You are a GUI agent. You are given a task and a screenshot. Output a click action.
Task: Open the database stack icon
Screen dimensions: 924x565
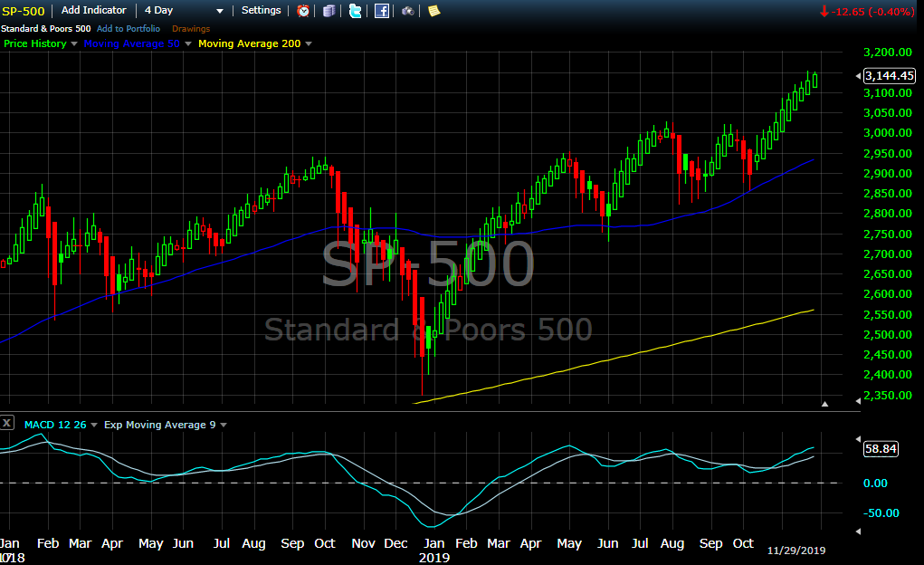click(x=329, y=11)
